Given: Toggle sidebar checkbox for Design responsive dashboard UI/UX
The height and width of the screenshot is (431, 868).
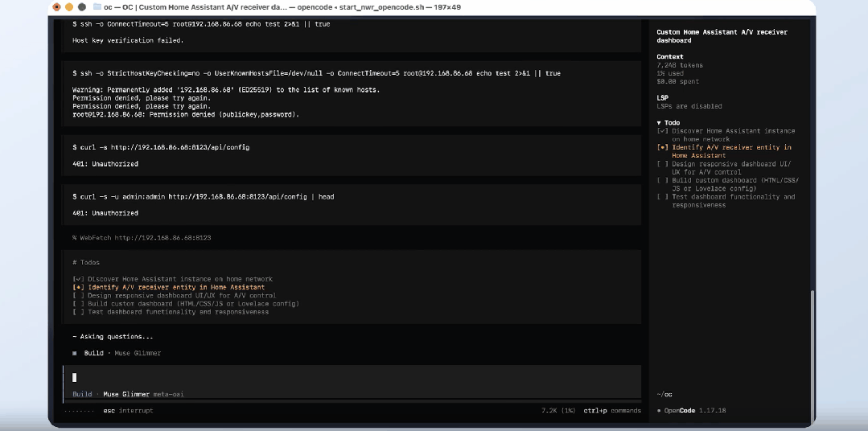Looking at the screenshot, I should coord(663,164).
